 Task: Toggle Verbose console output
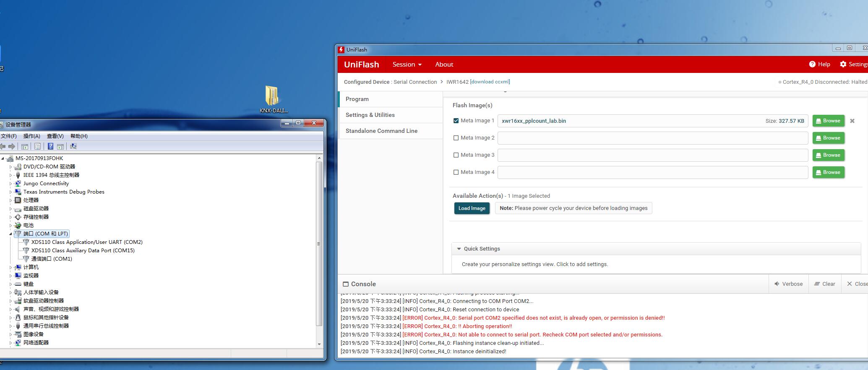pos(789,284)
